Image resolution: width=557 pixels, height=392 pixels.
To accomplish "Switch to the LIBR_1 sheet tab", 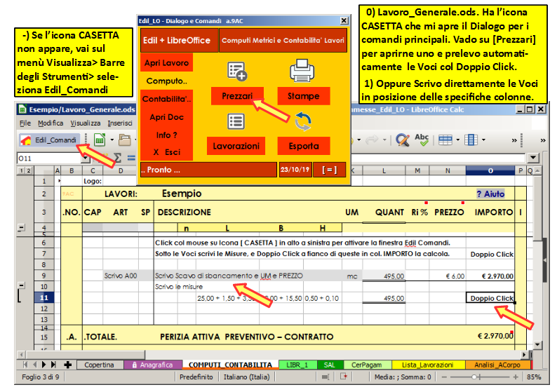I will pyautogui.click(x=297, y=365).
